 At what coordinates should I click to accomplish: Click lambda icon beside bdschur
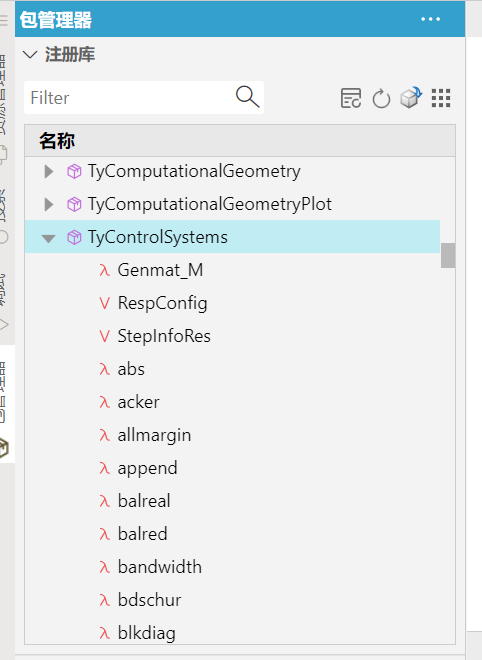pos(104,600)
